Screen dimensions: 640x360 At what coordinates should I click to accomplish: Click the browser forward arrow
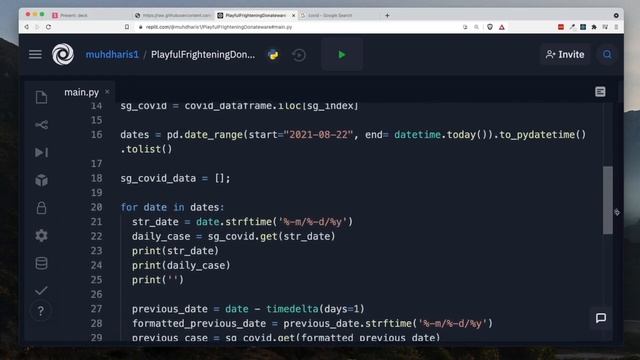tap(38, 27)
